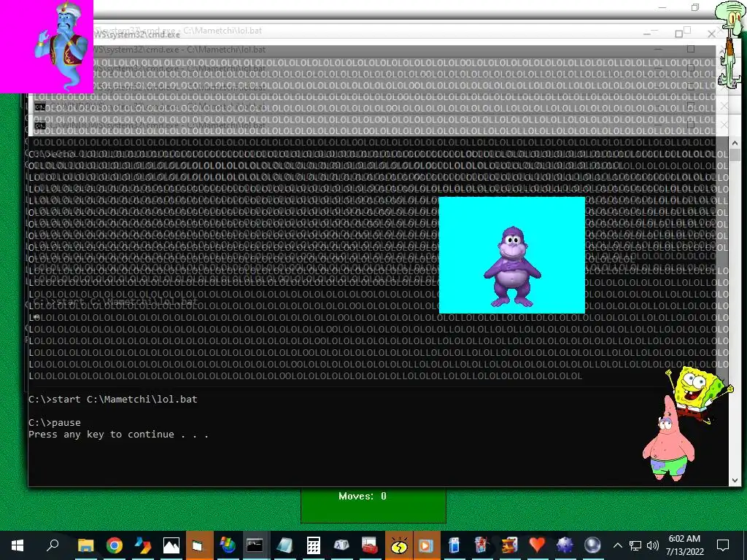
Task: Click the 'Moves: 0' status text
Action: 363,496
